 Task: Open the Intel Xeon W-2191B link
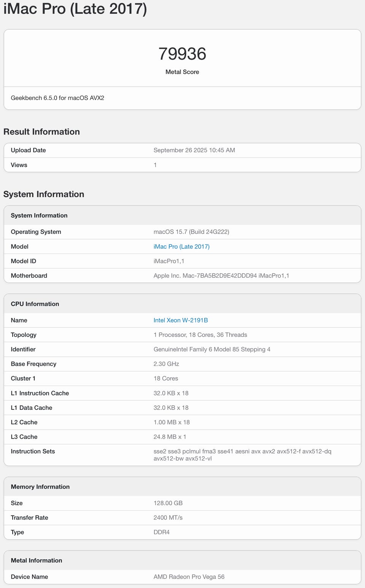click(x=181, y=320)
